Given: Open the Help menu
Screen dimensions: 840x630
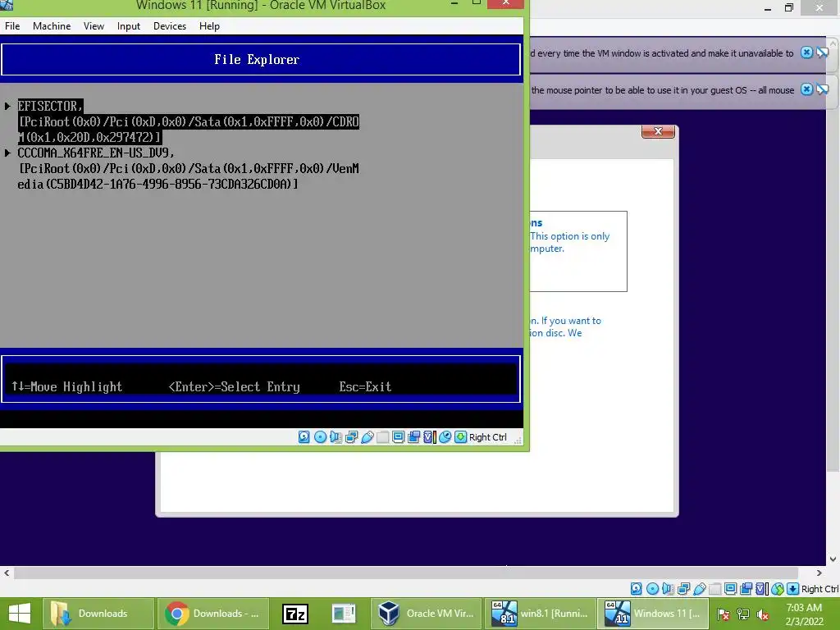Looking at the screenshot, I should coord(209,26).
